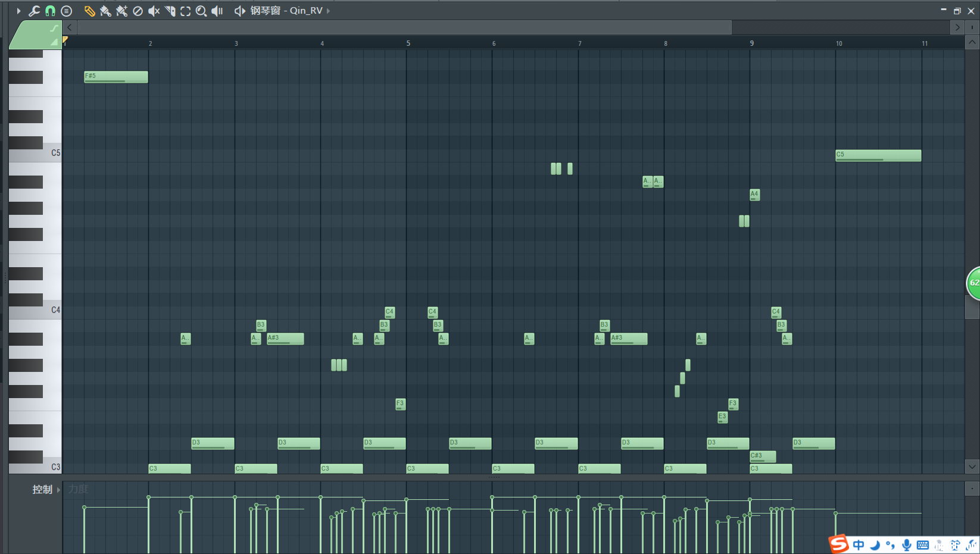Click the vertical scroll down arrow
This screenshot has width=980, height=554.
[x=972, y=467]
